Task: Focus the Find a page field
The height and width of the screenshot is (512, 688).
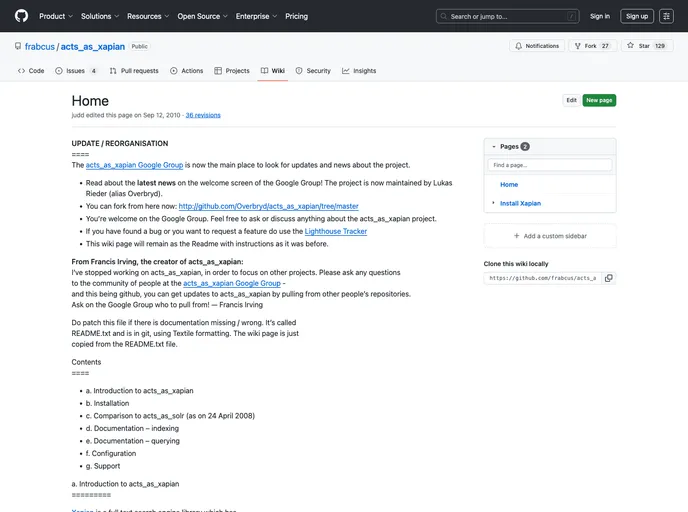Action: click(x=550, y=165)
